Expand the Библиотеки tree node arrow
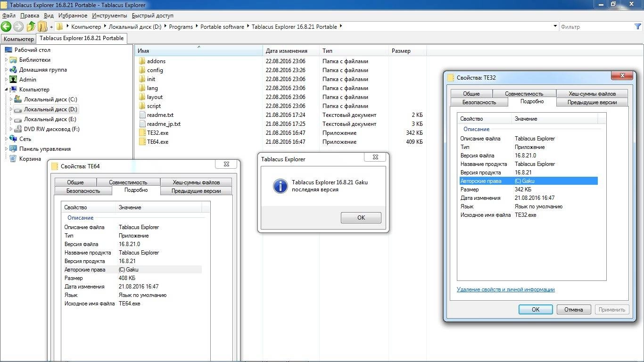The height and width of the screenshot is (362, 644). point(7,60)
